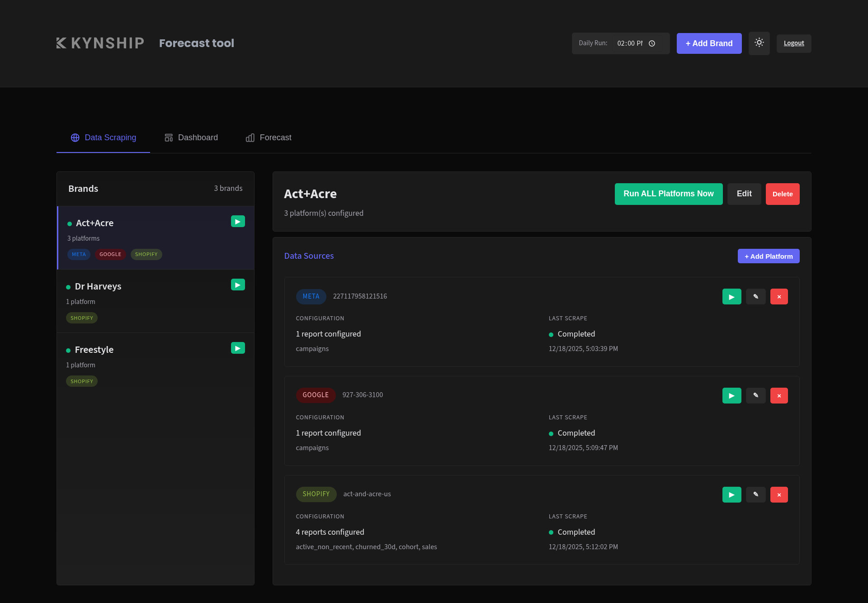Open the clock picker next to Daily Run
Viewport: 868px width, 603px height.
(651, 43)
